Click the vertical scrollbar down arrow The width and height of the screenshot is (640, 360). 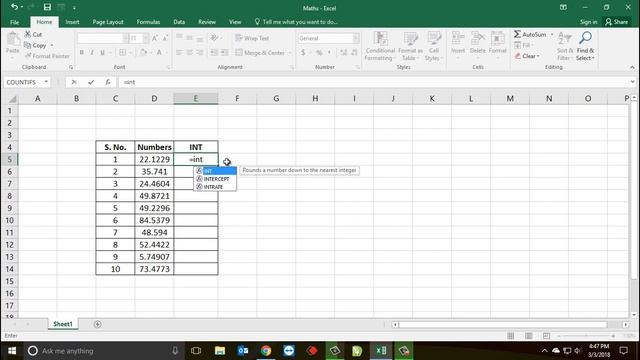pyautogui.click(x=634, y=315)
